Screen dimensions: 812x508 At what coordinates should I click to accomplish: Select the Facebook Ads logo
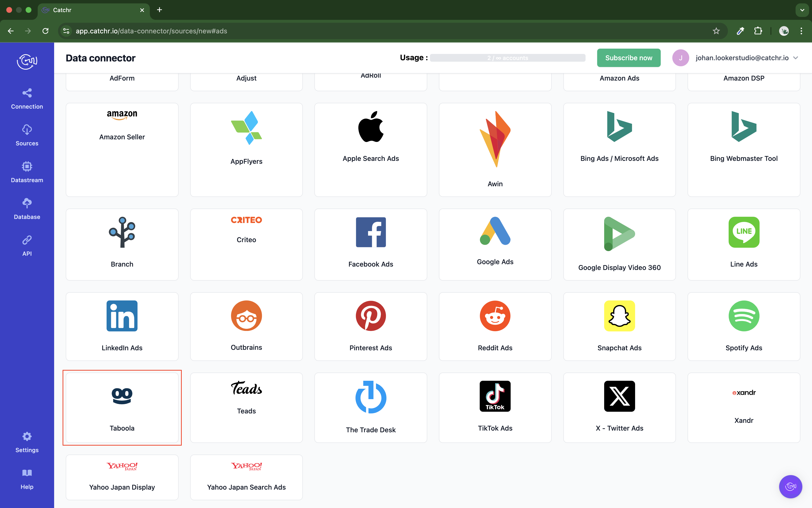371,232
